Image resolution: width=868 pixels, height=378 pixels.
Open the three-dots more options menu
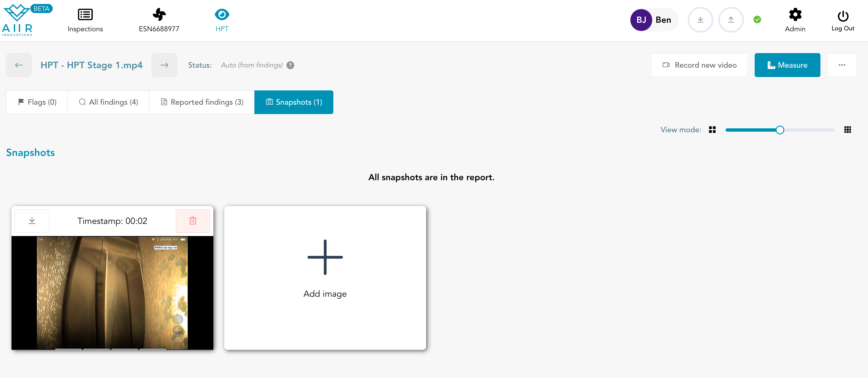842,65
